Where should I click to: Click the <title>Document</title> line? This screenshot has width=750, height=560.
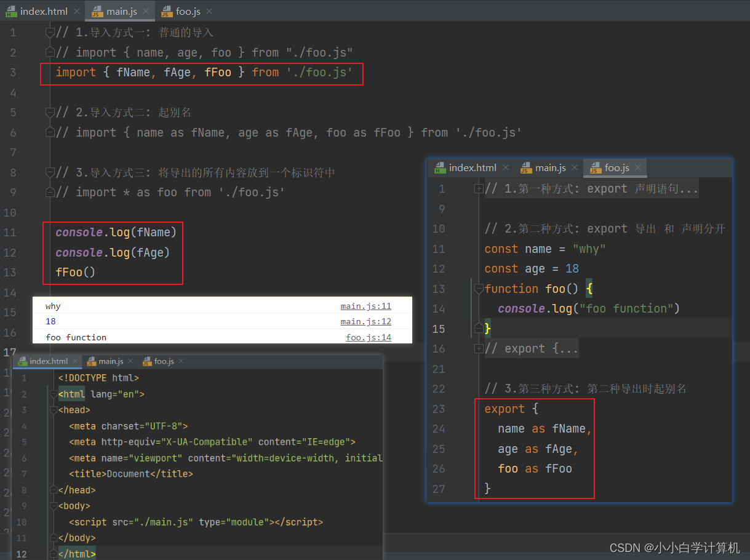point(131,474)
